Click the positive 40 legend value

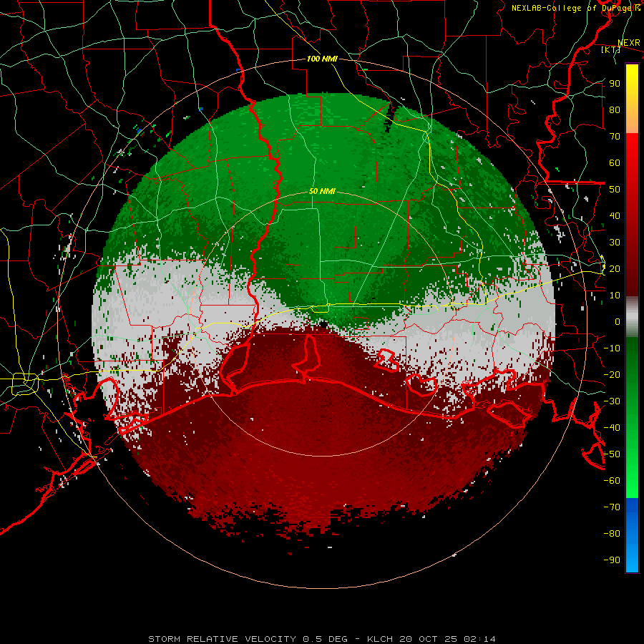tap(615, 216)
